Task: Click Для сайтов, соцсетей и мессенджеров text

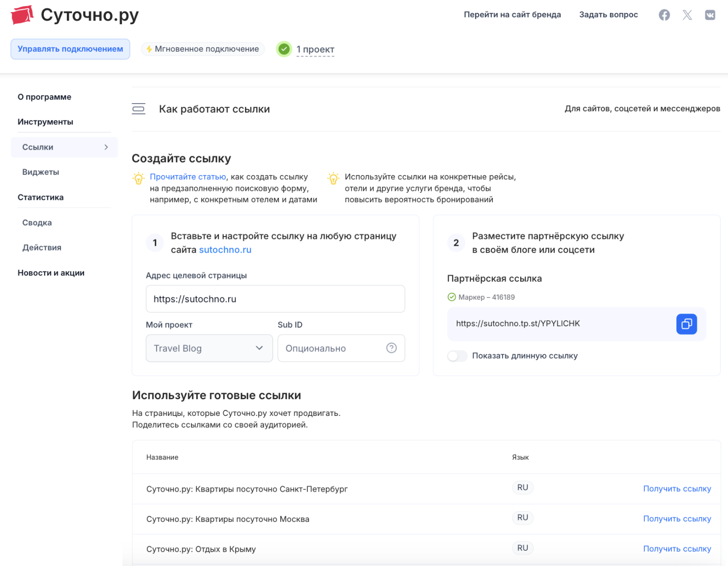Action: 642,108
